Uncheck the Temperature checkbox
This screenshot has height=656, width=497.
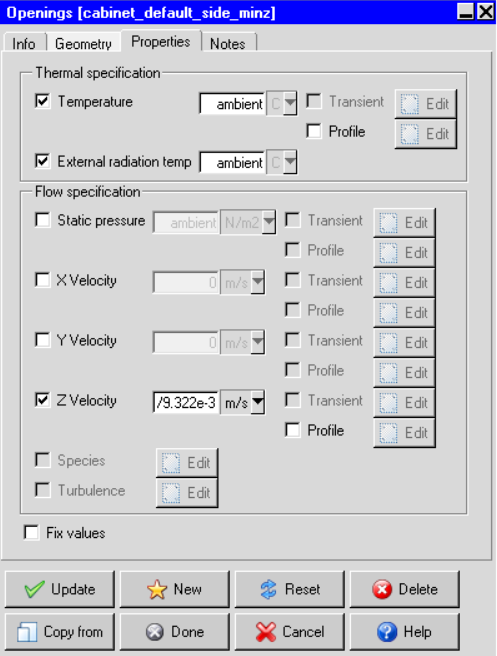click(x=43, y=101)
